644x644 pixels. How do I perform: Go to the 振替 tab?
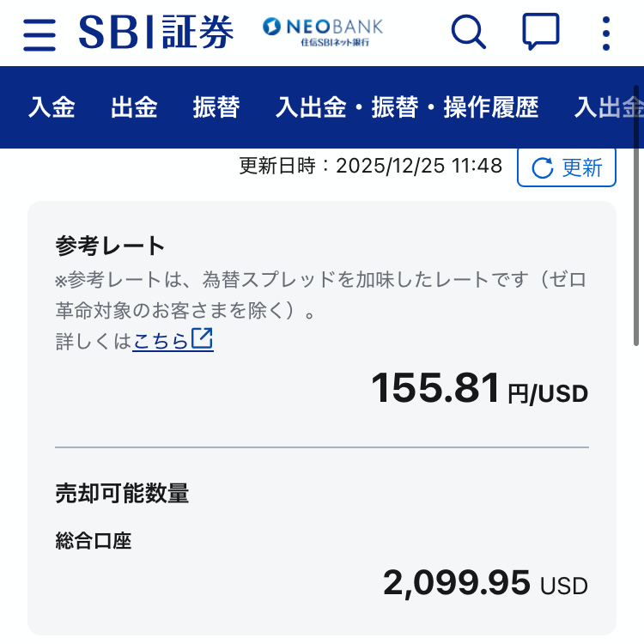(216, 107)
